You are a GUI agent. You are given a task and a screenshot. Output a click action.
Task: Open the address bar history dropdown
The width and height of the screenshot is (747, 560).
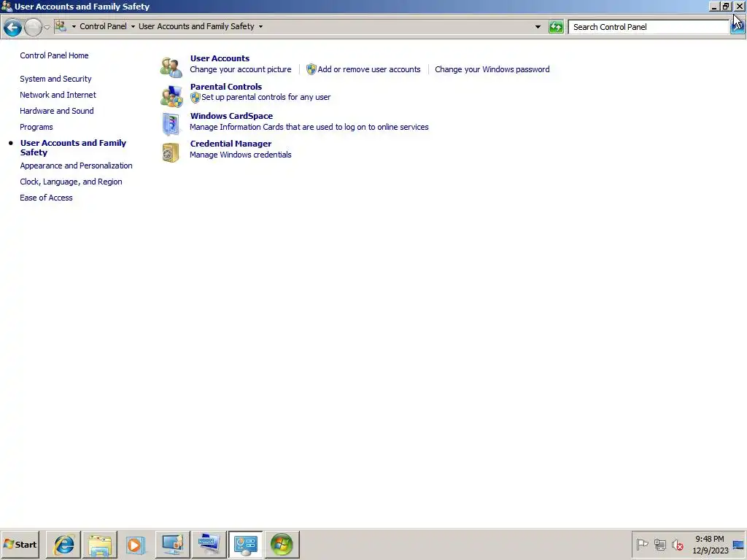tap(538, 27)
